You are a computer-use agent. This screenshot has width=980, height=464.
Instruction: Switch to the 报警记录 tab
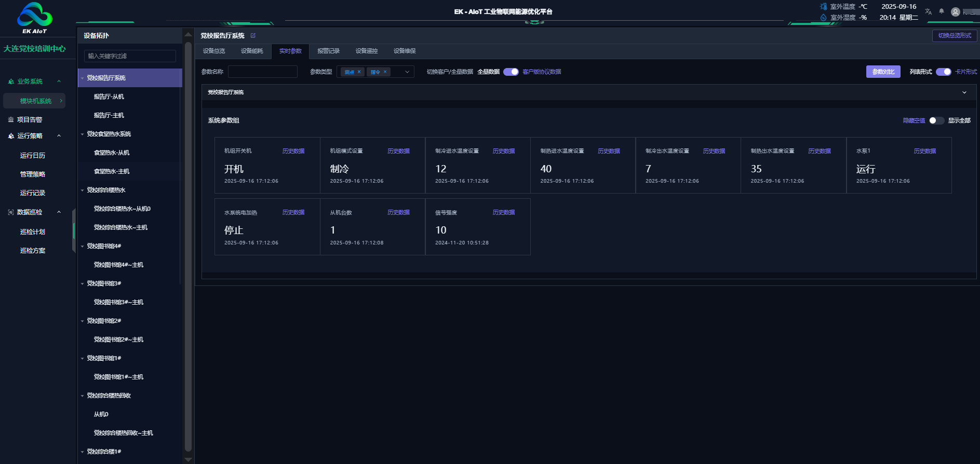pos(328,51)
